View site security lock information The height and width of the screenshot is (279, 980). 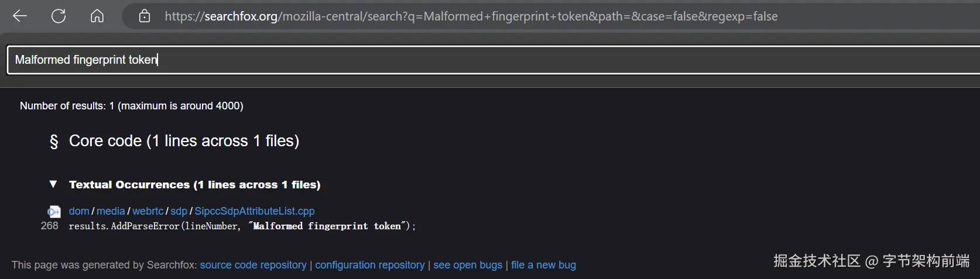[x=145, y=16]
